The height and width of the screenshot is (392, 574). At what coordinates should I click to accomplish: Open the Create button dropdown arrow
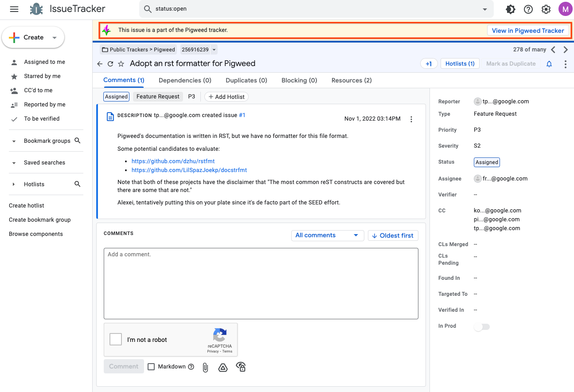pos(55,38)
